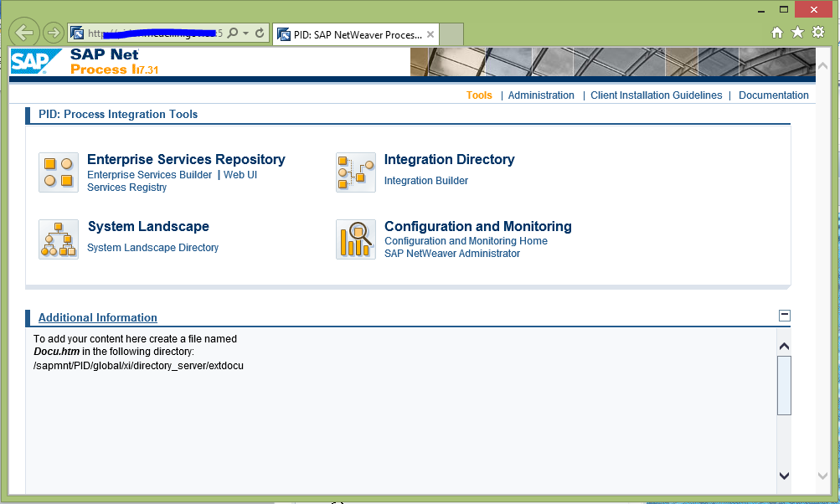Open the Administration menu

(x=540, y=95)
